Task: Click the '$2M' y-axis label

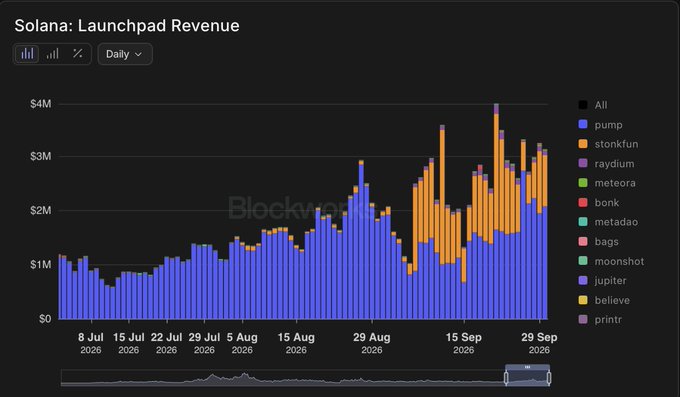Action: [x=41, y=210]
